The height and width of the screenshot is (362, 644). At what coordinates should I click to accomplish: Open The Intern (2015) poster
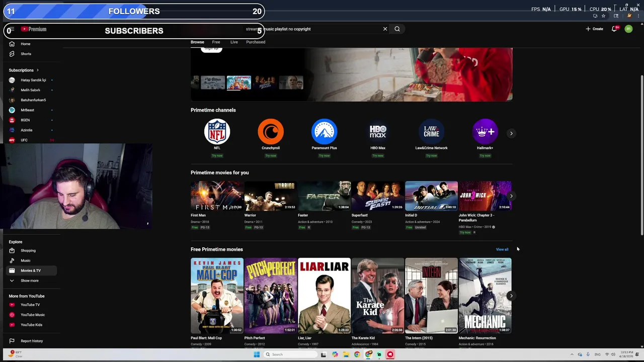[x=431, y=296]
